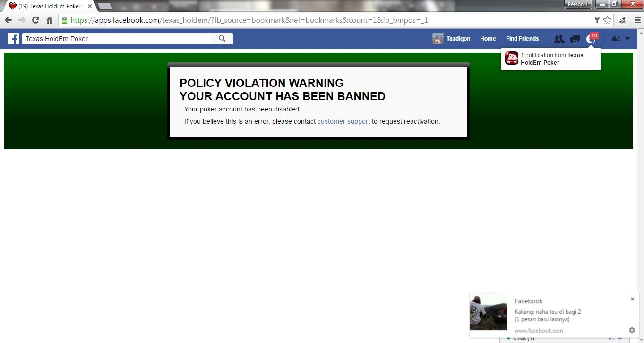Open the Friend Requests icon
Image resolution: width=644 pixels, height=343 pixels.
(559, 39)
